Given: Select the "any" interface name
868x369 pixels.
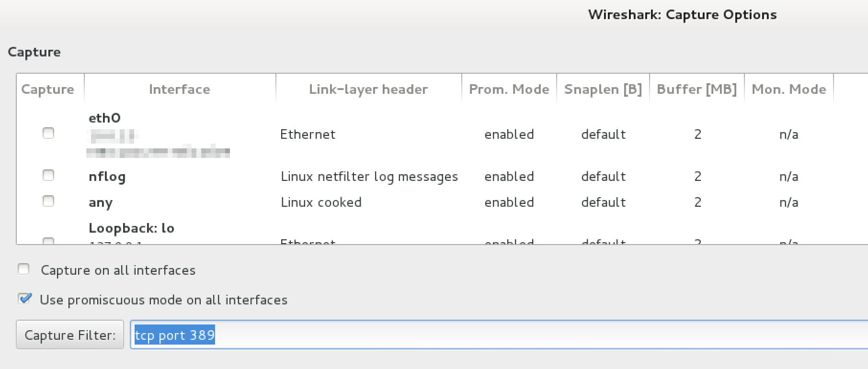Looking at the screenshot, I should tap(101, 202).
